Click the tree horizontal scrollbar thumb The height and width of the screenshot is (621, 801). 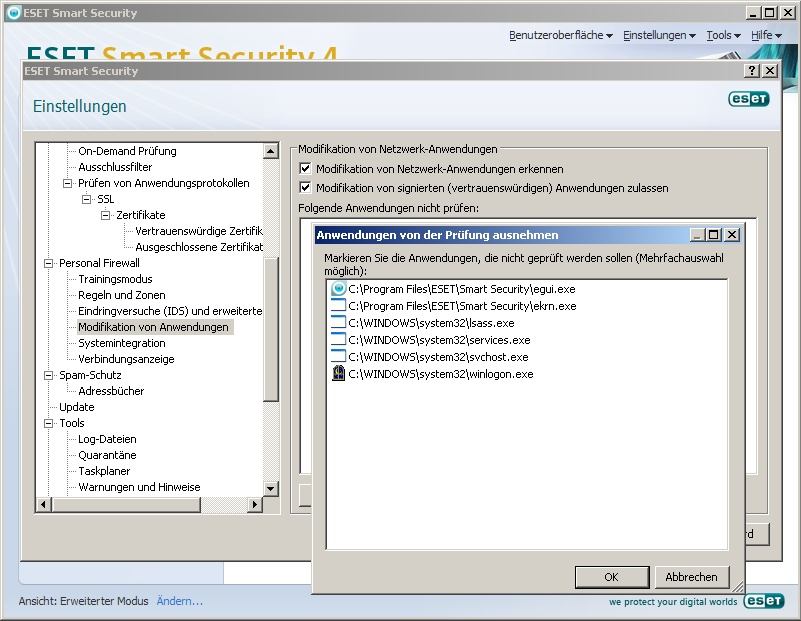pyautogui.click(x=126, y=505)
